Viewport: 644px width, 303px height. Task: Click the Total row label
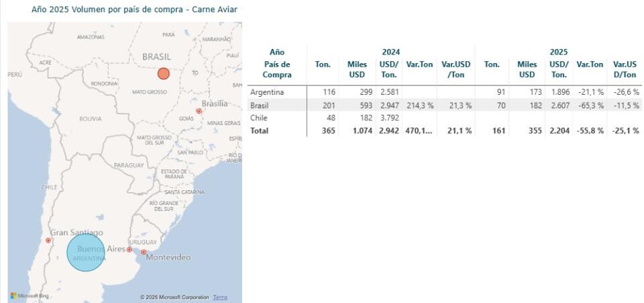click(259, 131)
